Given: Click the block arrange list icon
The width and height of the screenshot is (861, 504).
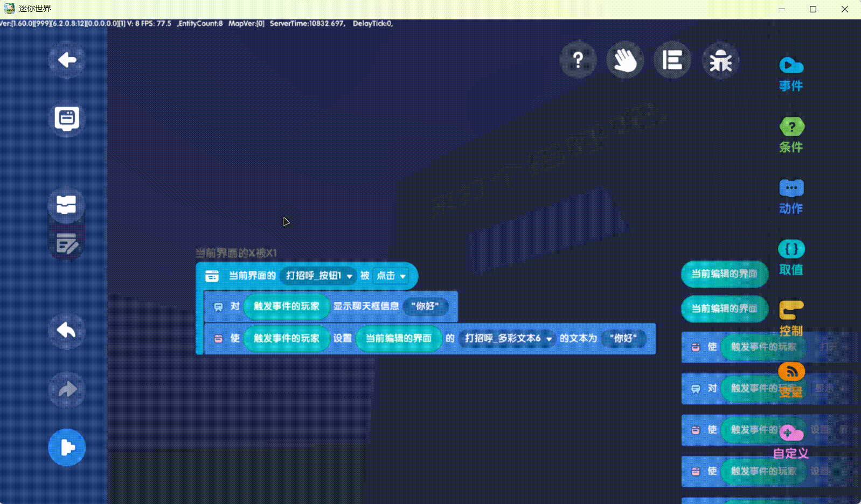Looking at the screenshot, I should pyautogui.click(x=672, y=60).
